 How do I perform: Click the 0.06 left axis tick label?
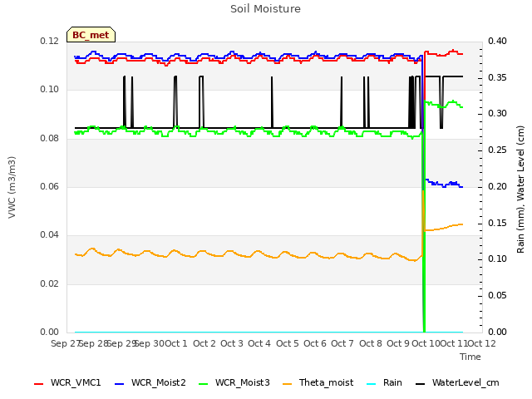50,186
